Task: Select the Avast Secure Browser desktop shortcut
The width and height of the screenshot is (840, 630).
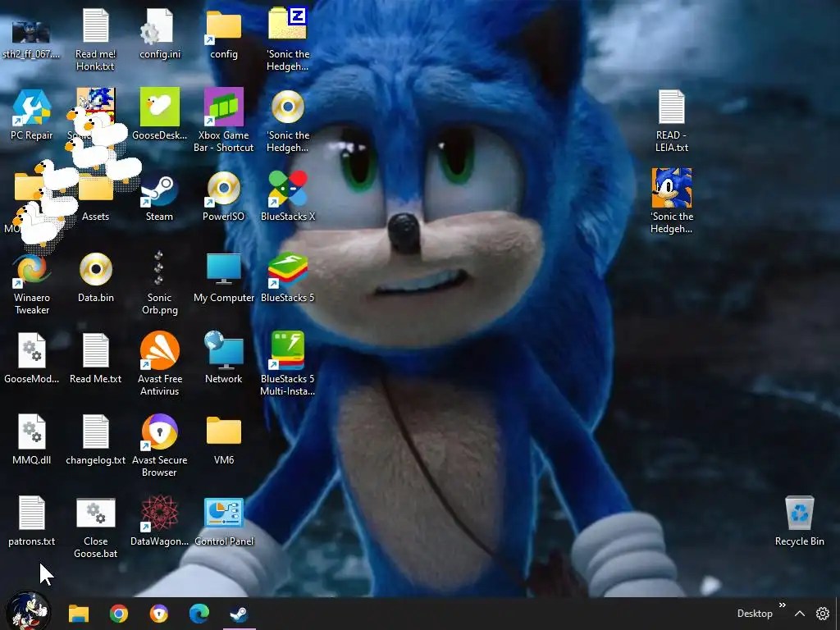Action: click(x=159, y=431)
